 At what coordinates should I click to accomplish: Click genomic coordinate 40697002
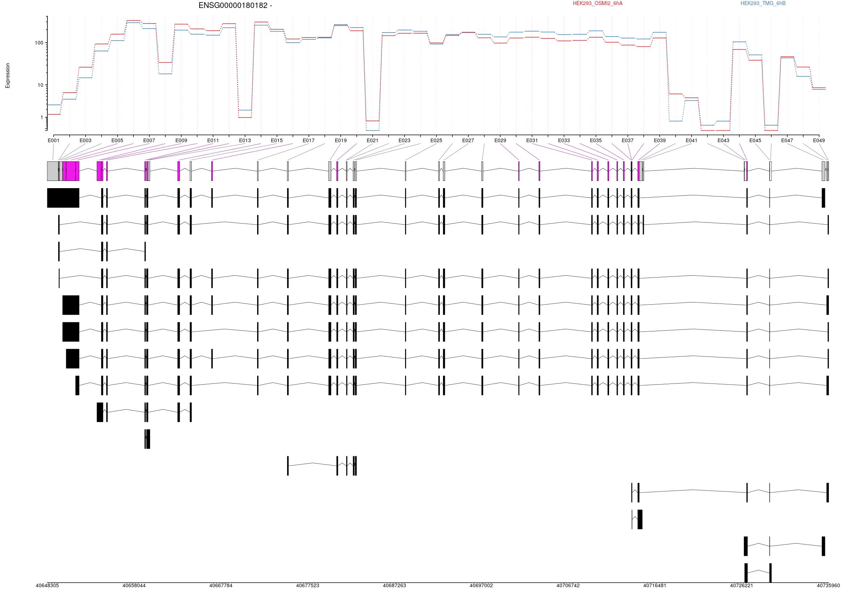point(481,585)
